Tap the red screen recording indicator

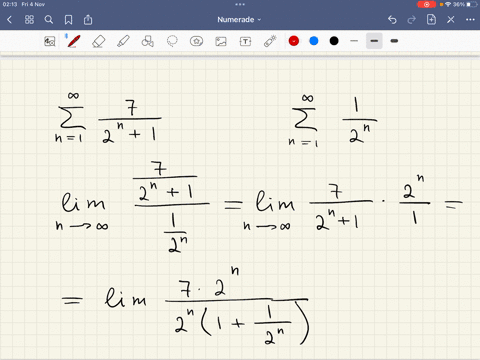point(426,4)
